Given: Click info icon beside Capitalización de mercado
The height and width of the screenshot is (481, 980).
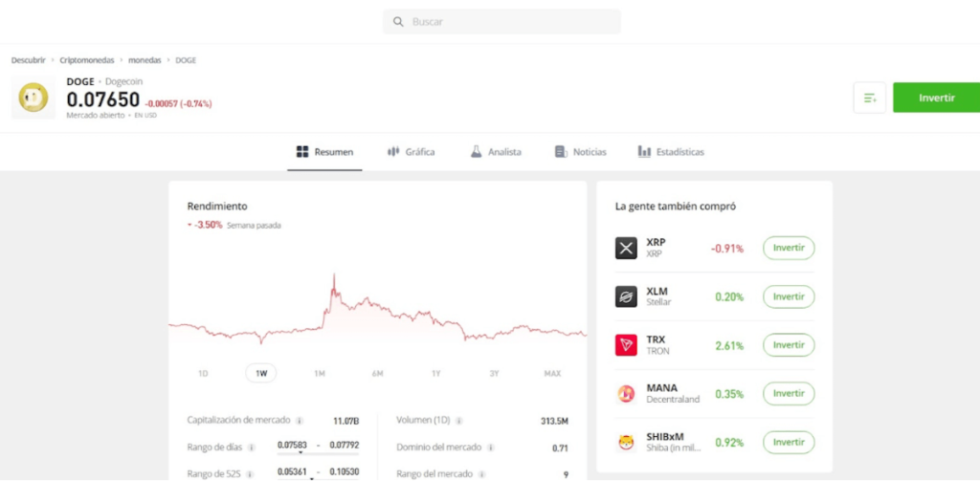Looking at the screenshot, I should 300,421.
